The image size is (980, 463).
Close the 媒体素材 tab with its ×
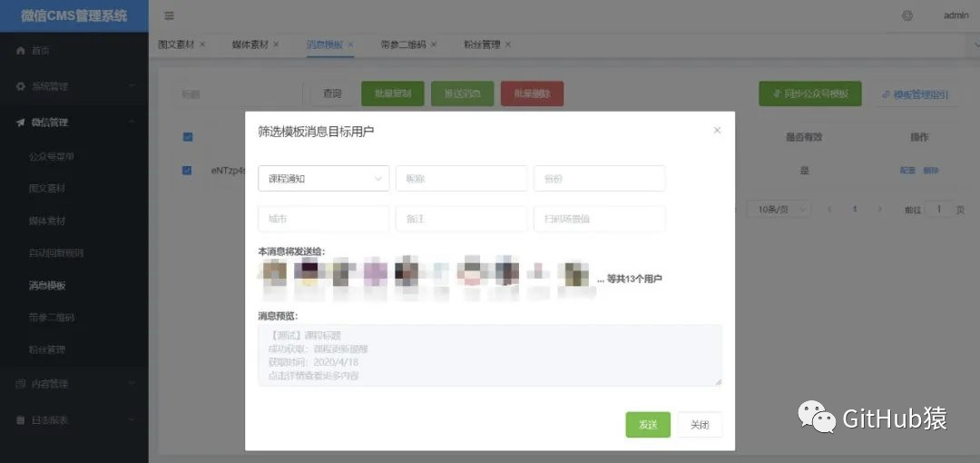(276, 44)
